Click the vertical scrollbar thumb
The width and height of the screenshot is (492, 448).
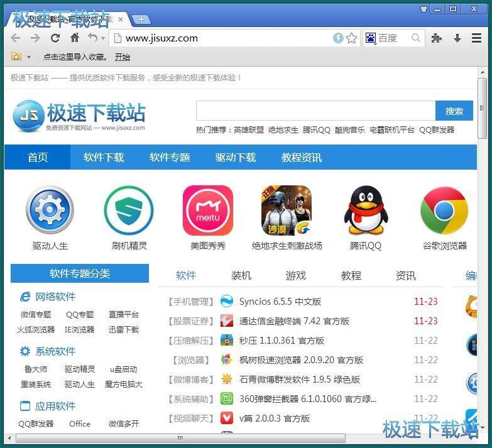click(482, 108)
